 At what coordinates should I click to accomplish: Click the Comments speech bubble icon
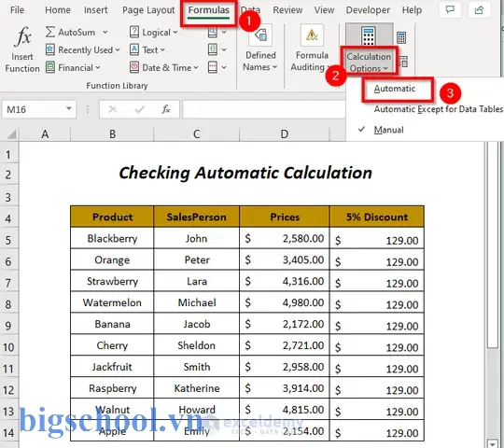[450, 10]
